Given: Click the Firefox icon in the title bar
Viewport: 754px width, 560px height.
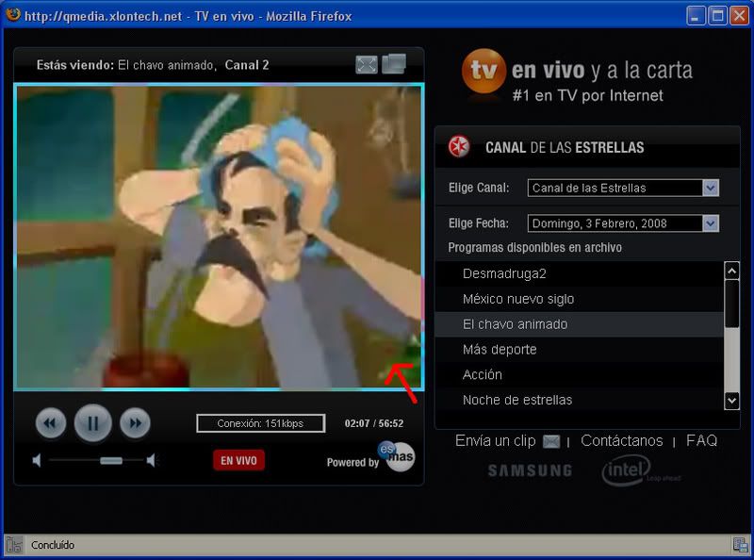Looking at the screenshot, I should coord(12,15).
